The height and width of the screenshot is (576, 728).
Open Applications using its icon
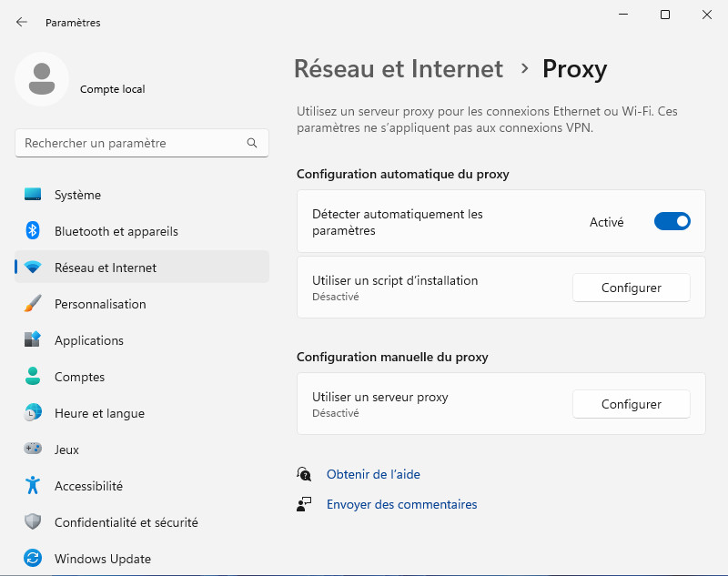(x=30, y=340)
